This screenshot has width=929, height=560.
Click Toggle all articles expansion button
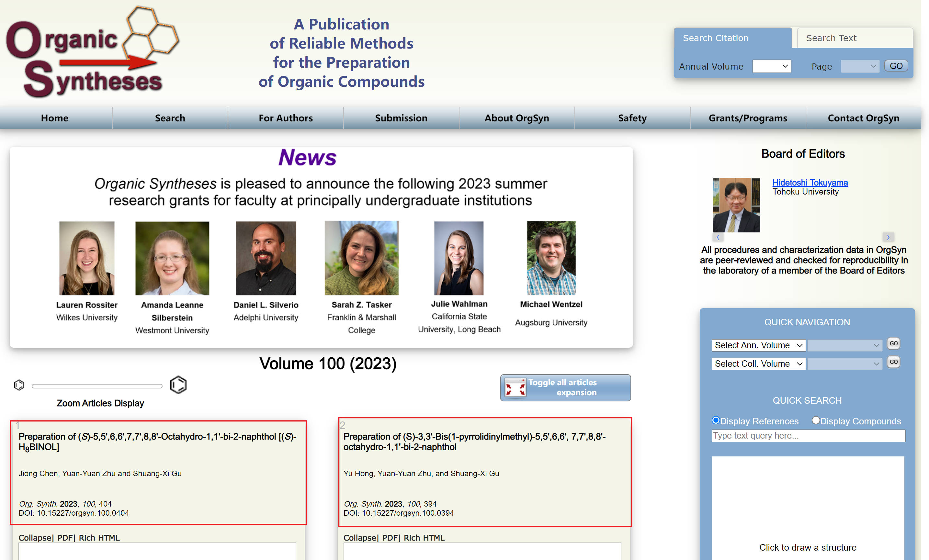pyautogui.click(x=565, y=387)
